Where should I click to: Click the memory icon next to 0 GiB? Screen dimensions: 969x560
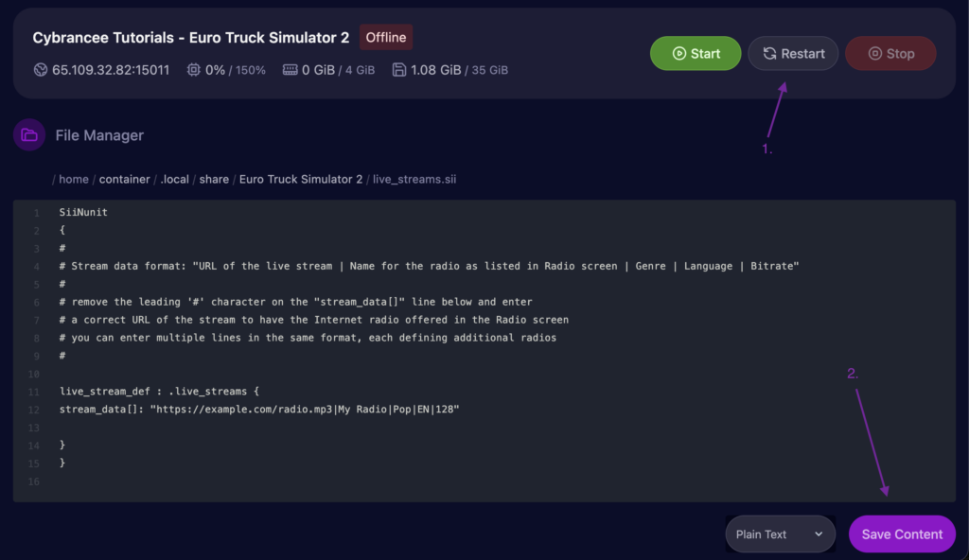pyautogui.click(x=291, y=69)
